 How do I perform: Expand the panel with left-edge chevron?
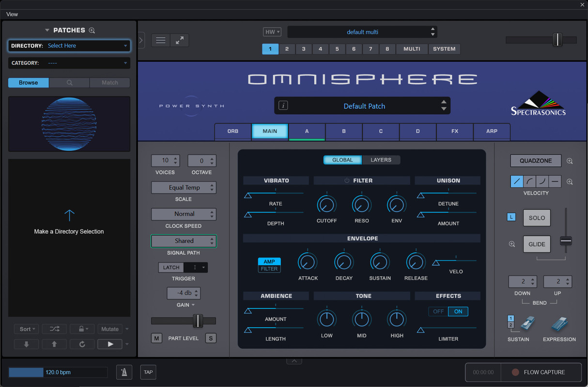coord(141,40)
